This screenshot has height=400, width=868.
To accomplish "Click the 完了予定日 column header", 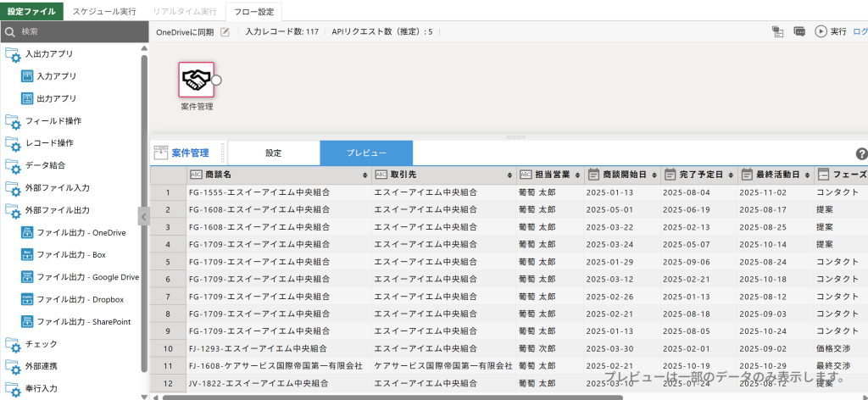I will click(698, 175).
